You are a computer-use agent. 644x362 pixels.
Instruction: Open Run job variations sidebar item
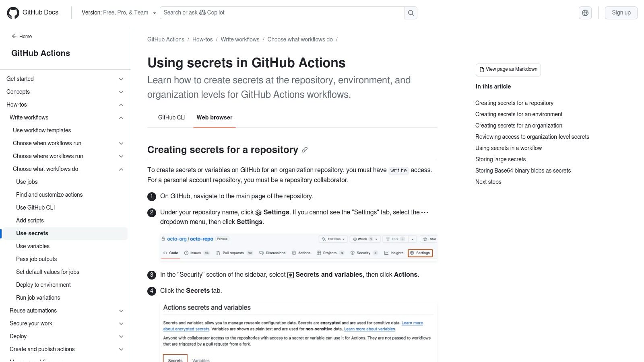(38, 298)
